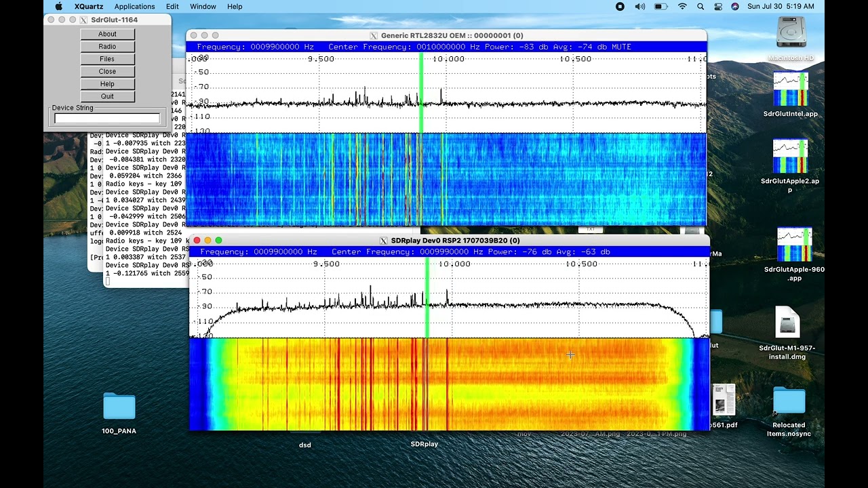Open Help button in SdrGlut panel
Viewport: 868px width, 488px height.
(x=107, y=84)
